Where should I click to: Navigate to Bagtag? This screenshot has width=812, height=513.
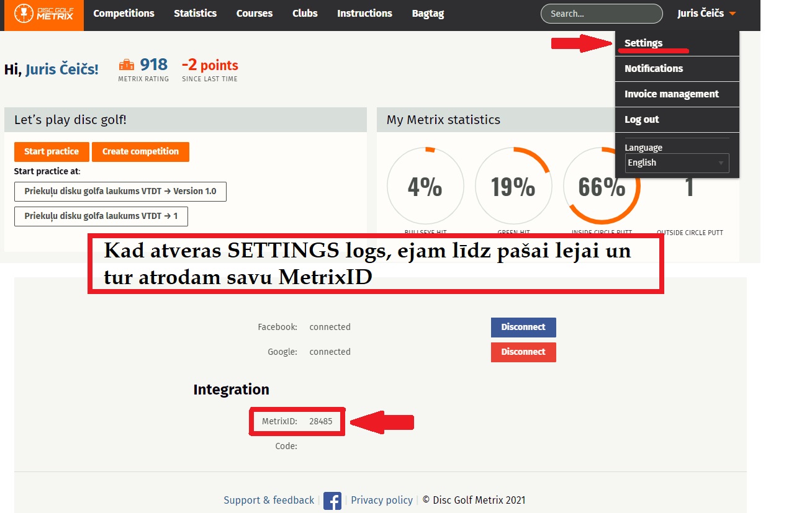(428, 14)
